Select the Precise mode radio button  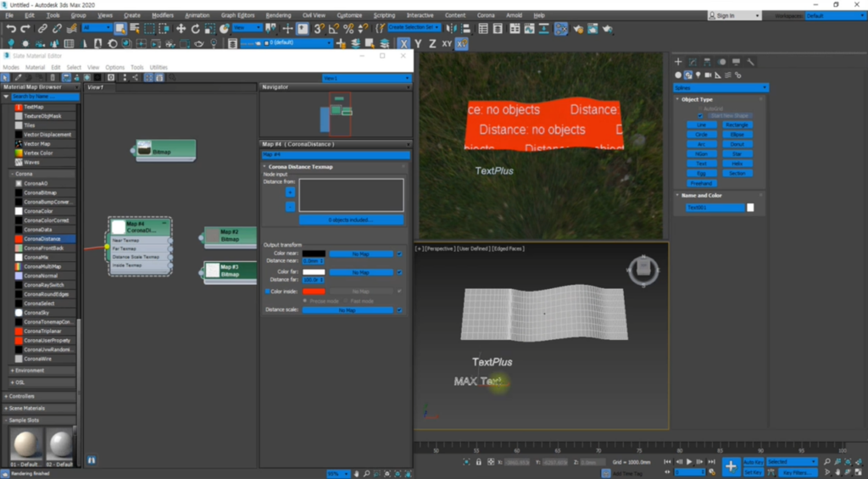click(305, 301)
